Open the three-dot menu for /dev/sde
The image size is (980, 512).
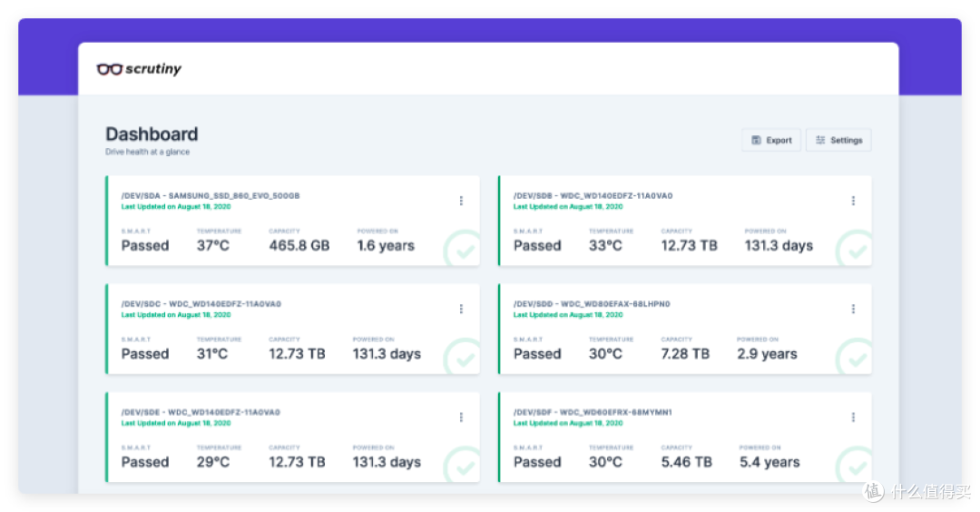[461, 417]
